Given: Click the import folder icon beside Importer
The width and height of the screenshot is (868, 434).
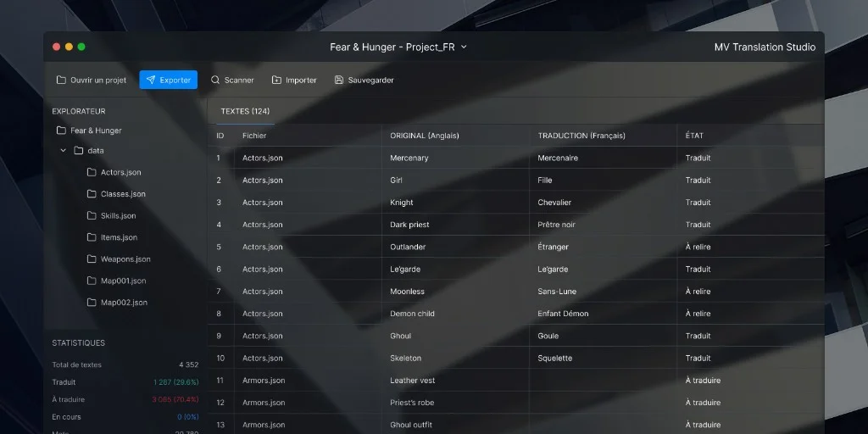Looking at the screenshot, I should 277,80.
